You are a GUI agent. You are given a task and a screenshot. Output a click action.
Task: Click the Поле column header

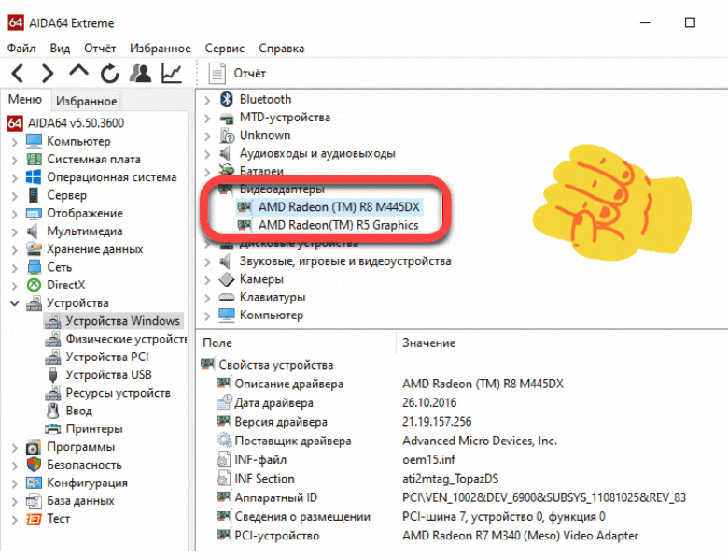[217, 343]
